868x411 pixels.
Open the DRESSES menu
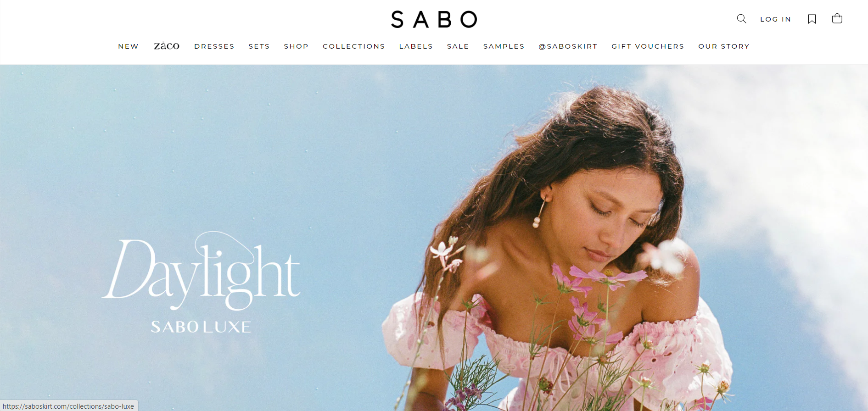pos(214,46)
